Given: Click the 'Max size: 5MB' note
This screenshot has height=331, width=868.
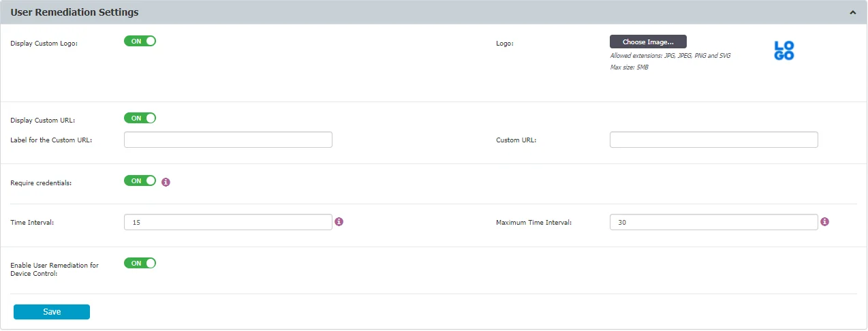Looking at the screenshot, I should [630, 67].
